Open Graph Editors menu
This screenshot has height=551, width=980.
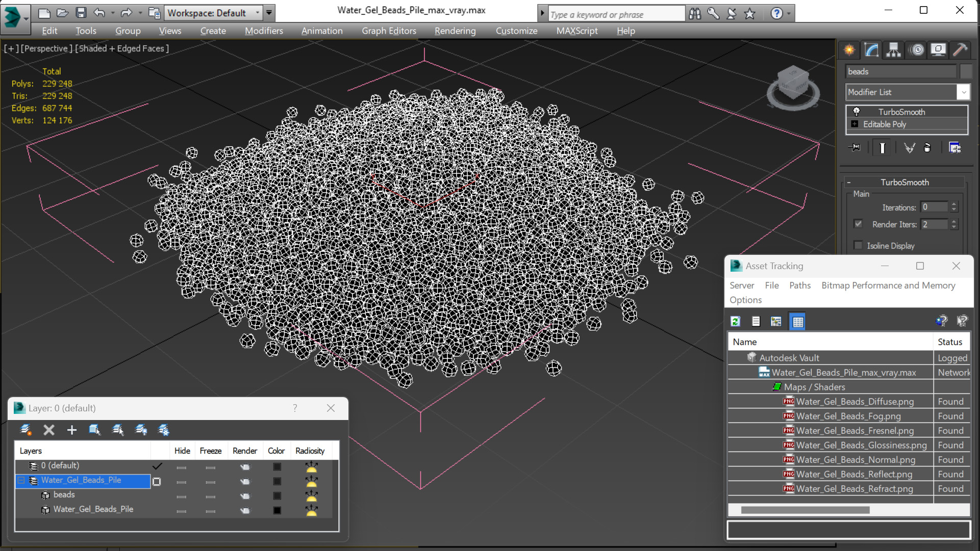click(x=389, y=31)
